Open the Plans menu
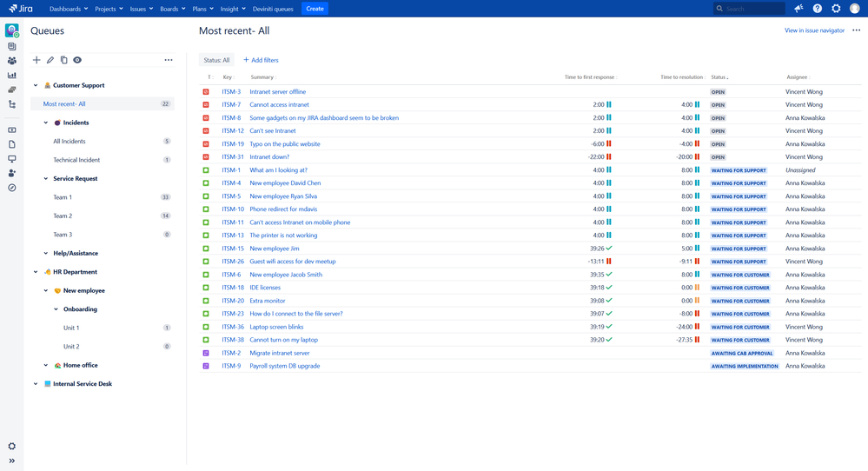The image size is (868, 471). 202,9
